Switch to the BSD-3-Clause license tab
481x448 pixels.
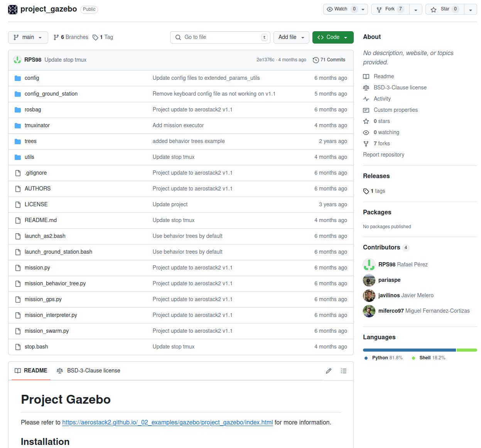[89, 371]
